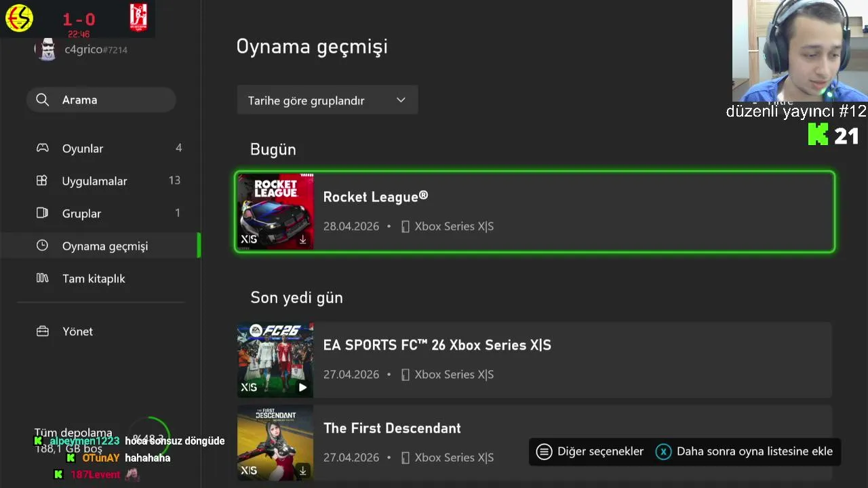Image resolution: width=868 pixels, height=488 pixels.
Task: Click the chevron on the grouping dropdown
Action: (401, 100)
